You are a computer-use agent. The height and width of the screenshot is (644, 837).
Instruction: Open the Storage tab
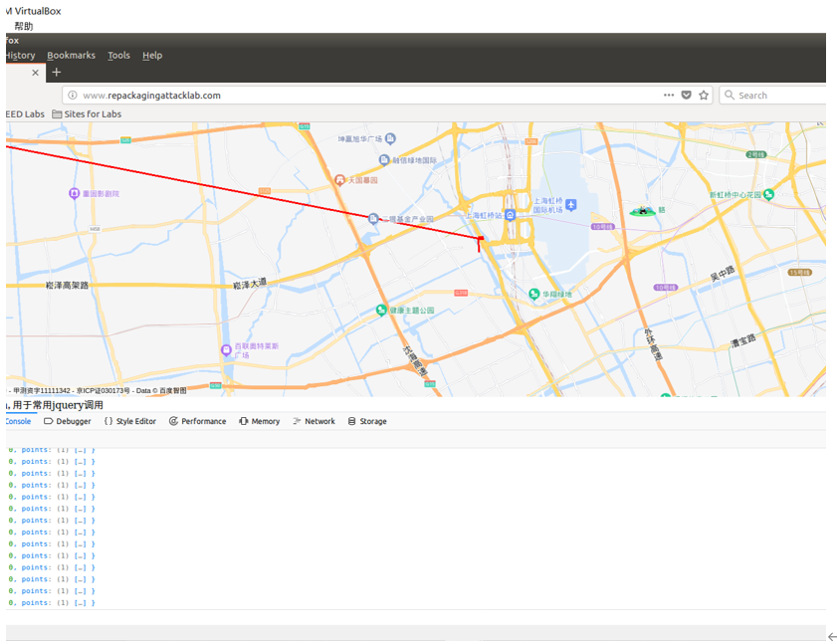pyautogui.click(x=367, y=421)
